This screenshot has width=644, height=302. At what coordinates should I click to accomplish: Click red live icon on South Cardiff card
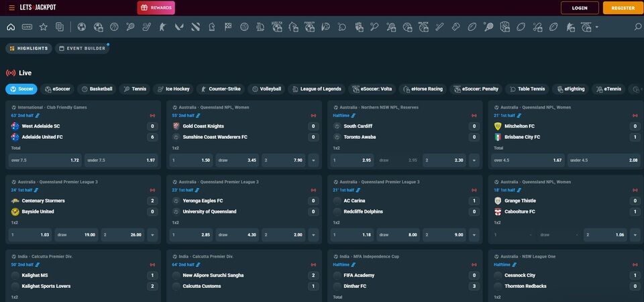[x=474, y=115]
